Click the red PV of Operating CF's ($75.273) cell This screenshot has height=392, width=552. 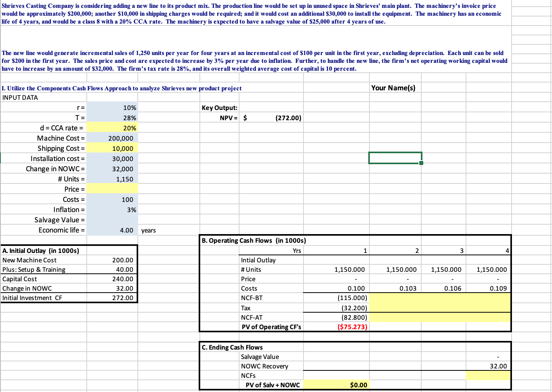(x=336, y=327)
